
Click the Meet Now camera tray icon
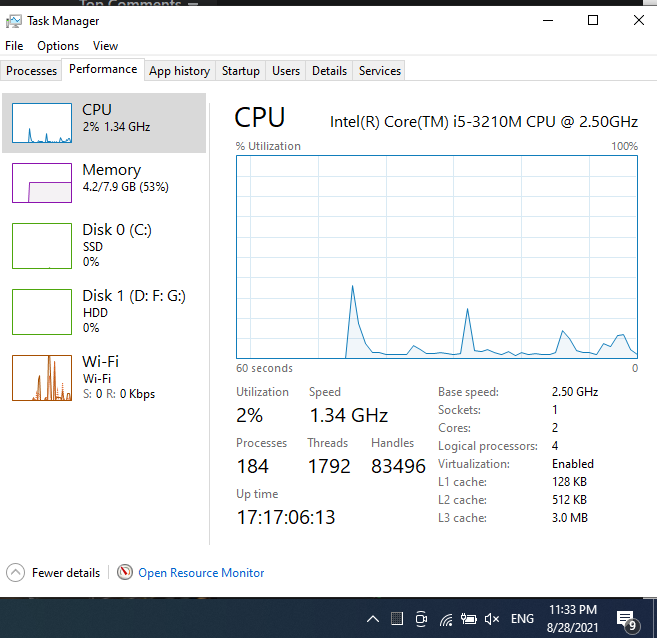(421, 619)
